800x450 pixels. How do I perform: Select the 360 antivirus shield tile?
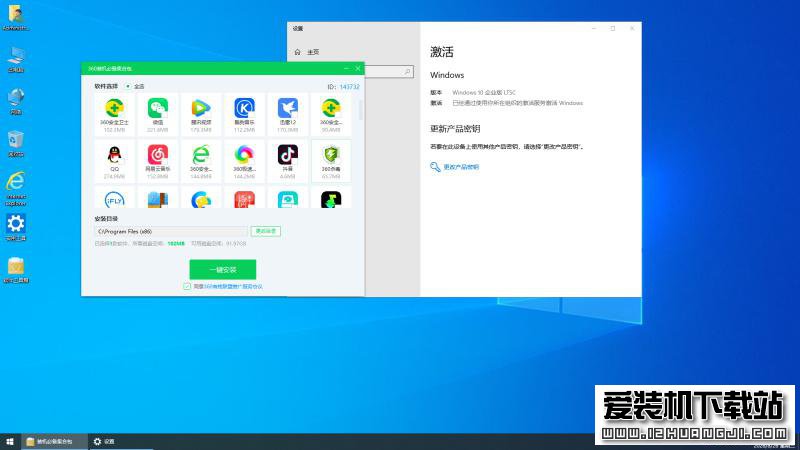[331, 161]
